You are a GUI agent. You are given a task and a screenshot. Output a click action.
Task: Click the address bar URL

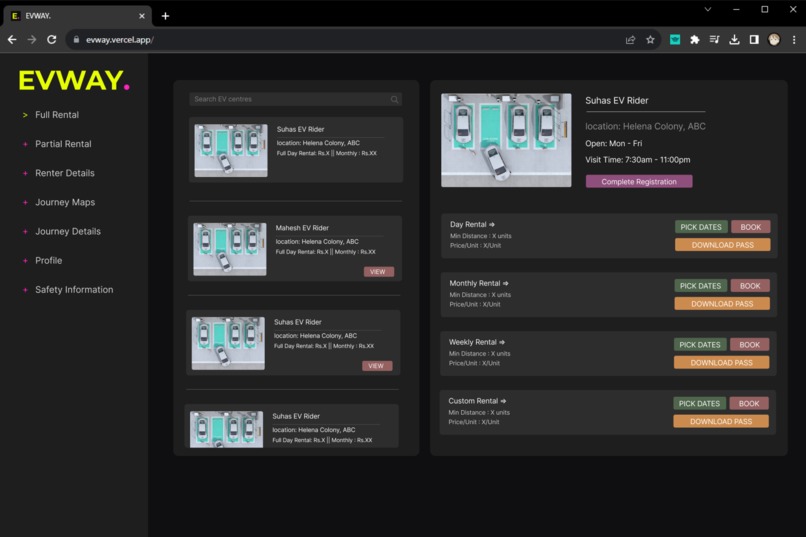pyautogui.click(x=119, y=40)
